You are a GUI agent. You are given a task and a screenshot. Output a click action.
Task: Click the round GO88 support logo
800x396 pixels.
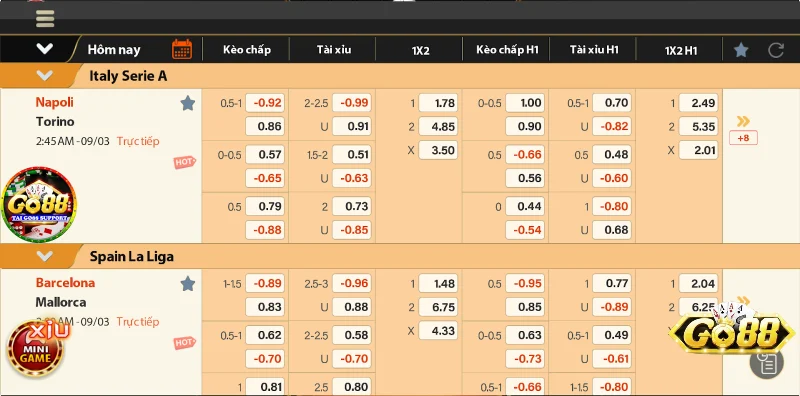coord(39,204)
